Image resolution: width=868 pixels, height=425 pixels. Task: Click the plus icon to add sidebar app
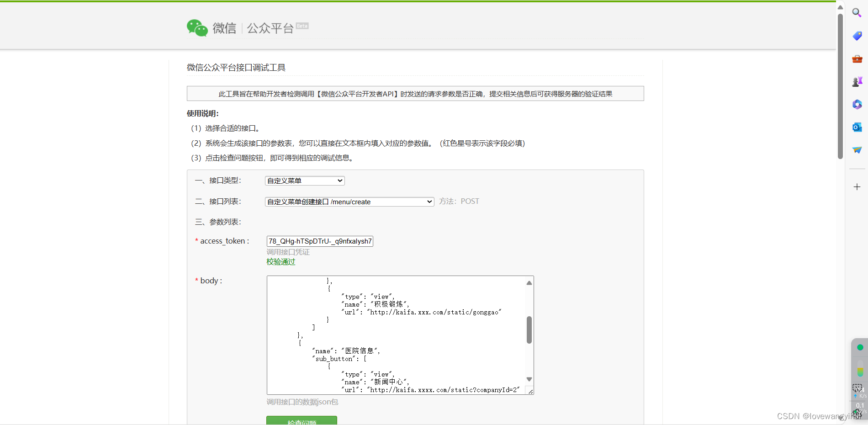(x=857, y=186)
